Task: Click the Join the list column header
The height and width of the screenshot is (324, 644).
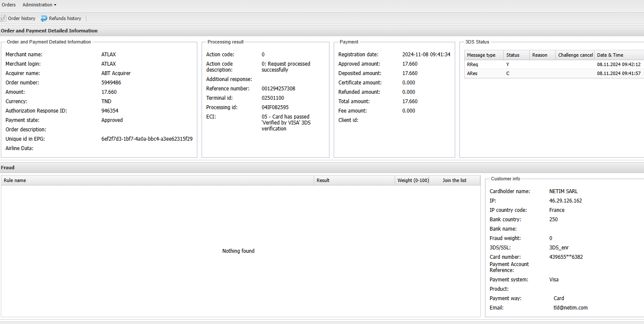Action: (x=454, y=180)
